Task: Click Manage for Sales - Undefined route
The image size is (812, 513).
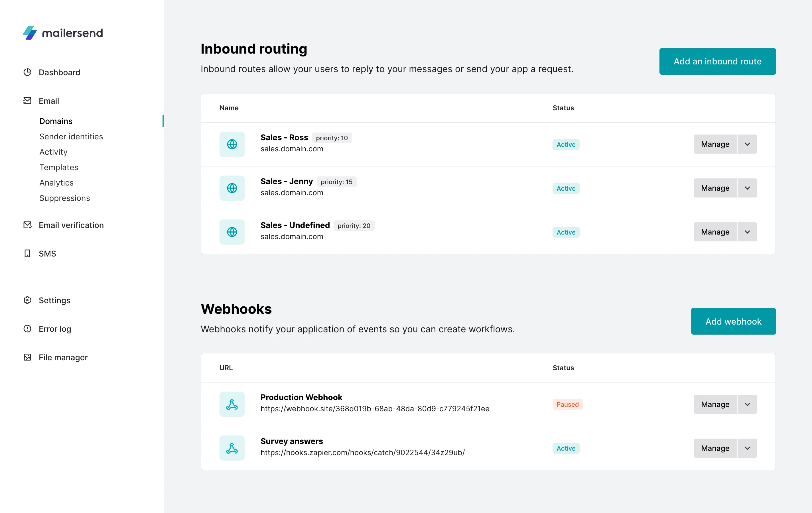Action: click(715, 232)
